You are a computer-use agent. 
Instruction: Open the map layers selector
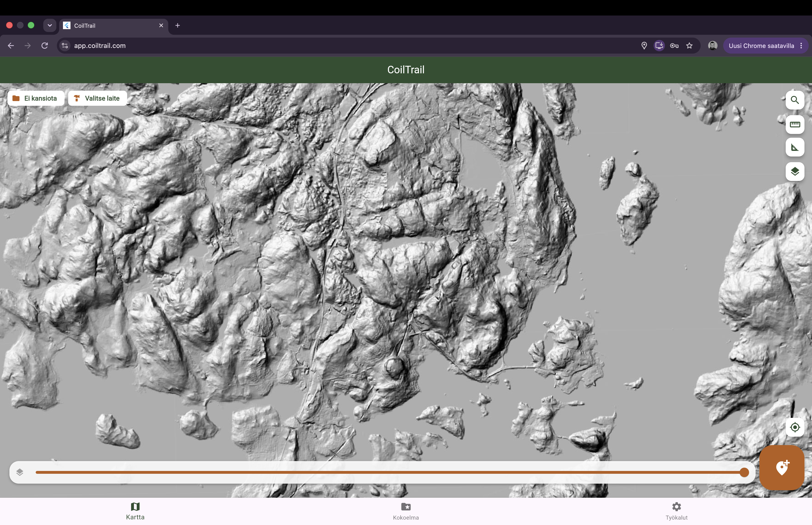(x=795, y=172)
